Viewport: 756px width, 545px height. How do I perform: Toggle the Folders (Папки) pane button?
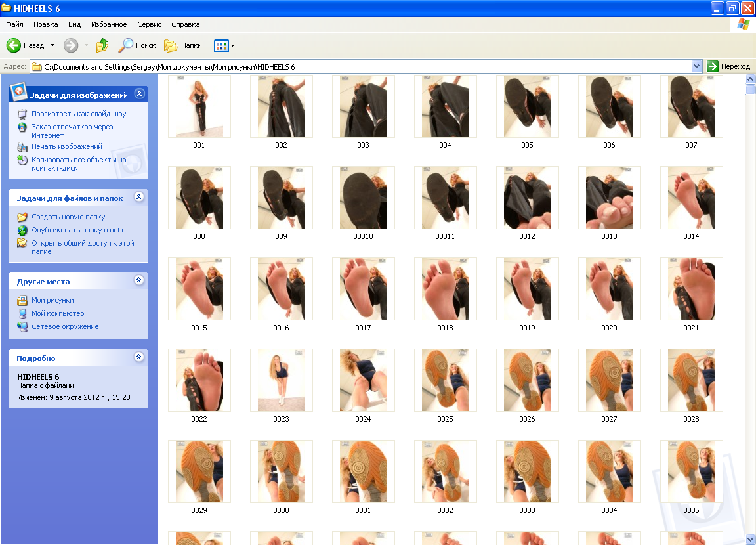click(184, 45)
